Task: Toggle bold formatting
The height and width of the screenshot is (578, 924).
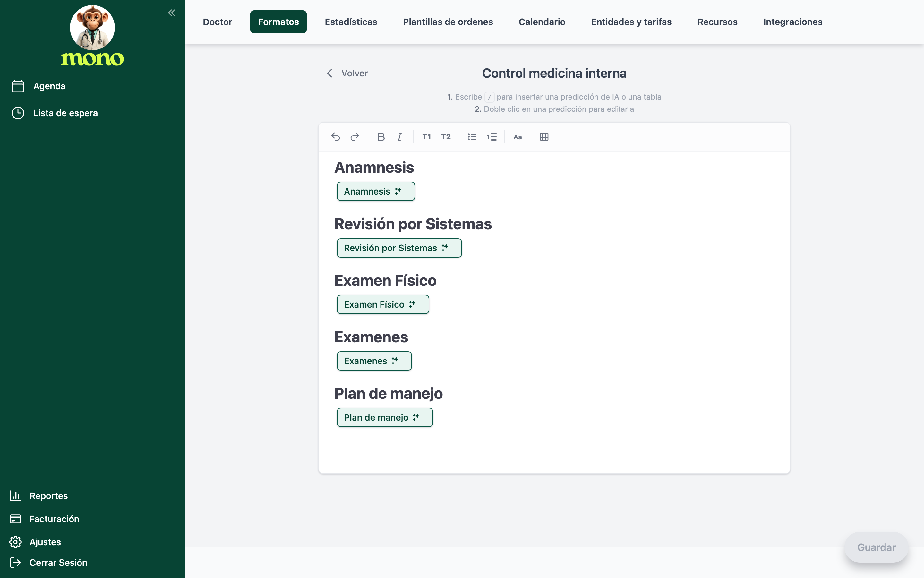Action: pos(381,137)
